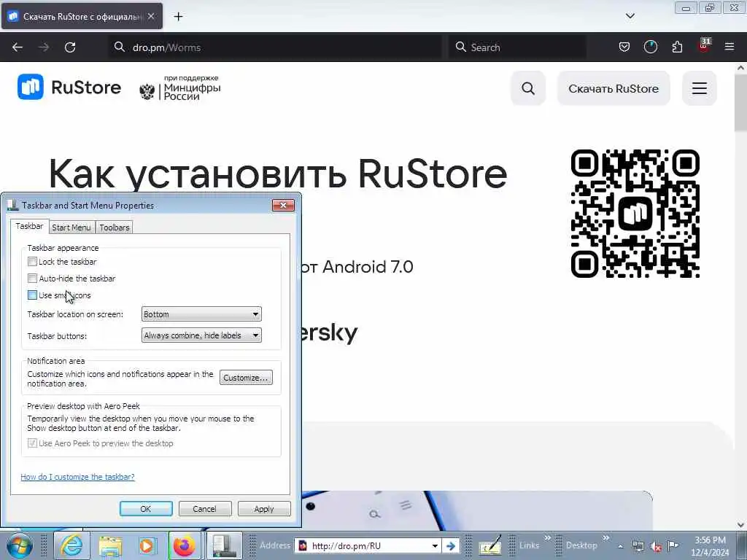Go back in Firefox
The image size is (747, 560).
18,47
